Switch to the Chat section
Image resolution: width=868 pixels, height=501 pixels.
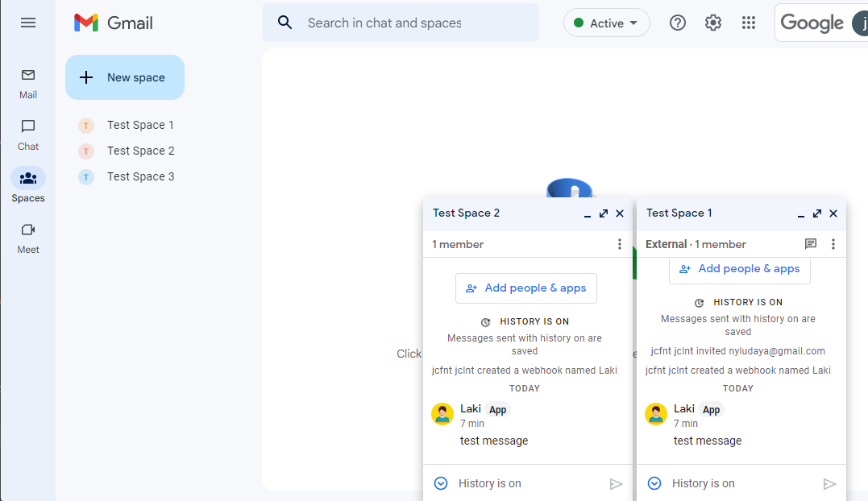pos(28,134)
